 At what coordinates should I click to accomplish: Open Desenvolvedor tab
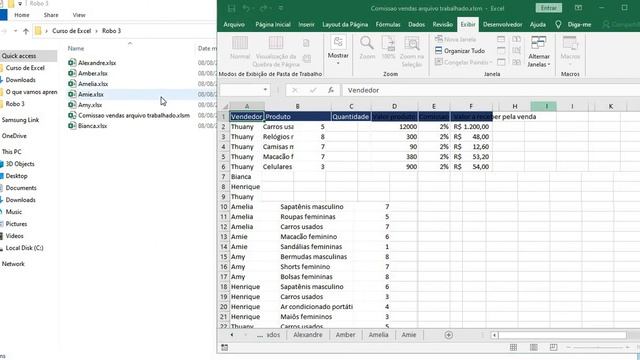coord(502,24)
